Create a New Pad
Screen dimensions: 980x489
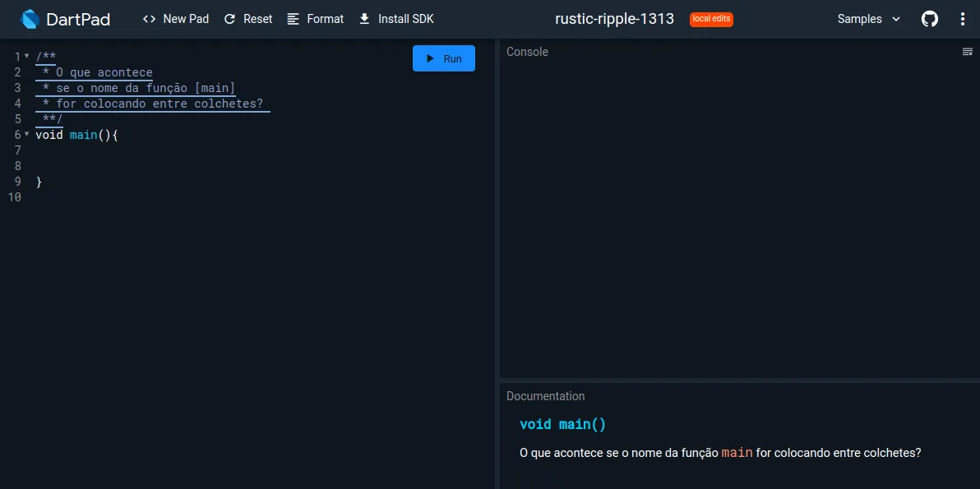point(176,19)
